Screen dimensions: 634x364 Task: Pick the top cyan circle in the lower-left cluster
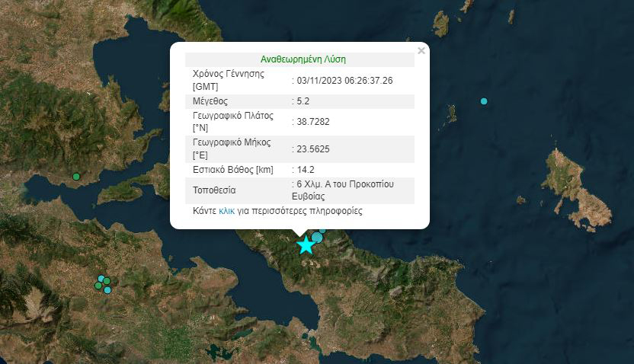pos(101,278)
